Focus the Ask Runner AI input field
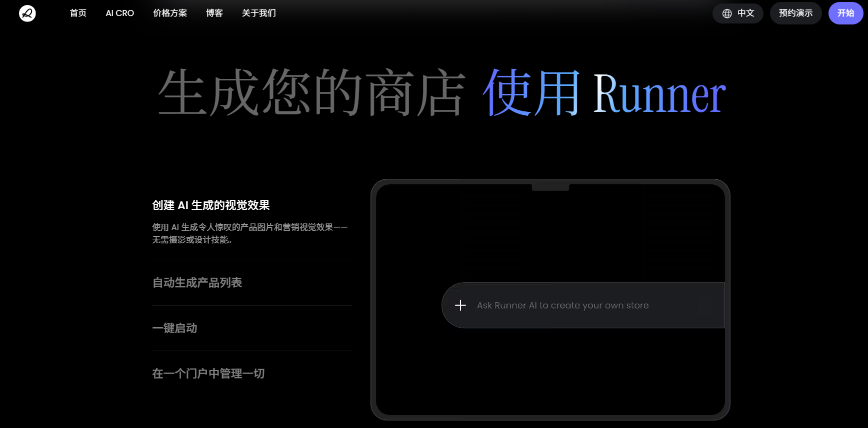The image size is (868, 428). pos(583,305)
